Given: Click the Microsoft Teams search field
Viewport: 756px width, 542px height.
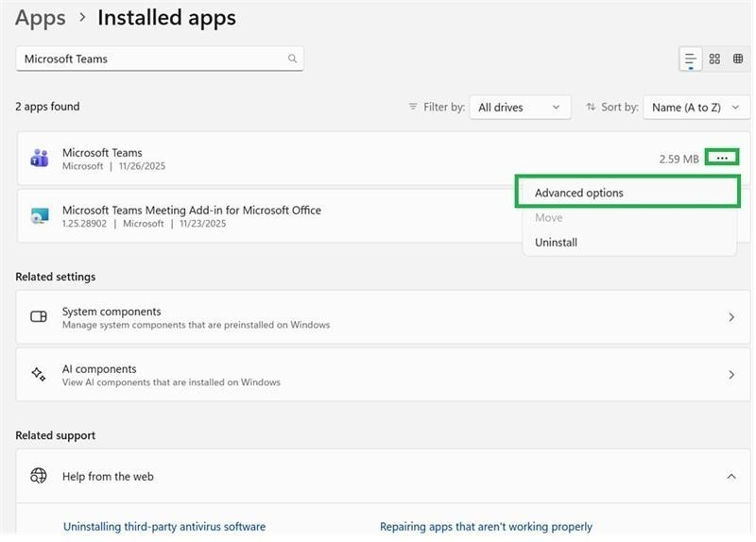Looking at the screenshot, I should point(151,59).
